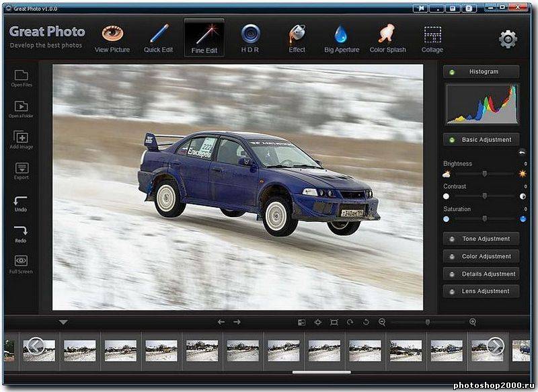
Task: Open the Collage tool
Action: point(432,38)
